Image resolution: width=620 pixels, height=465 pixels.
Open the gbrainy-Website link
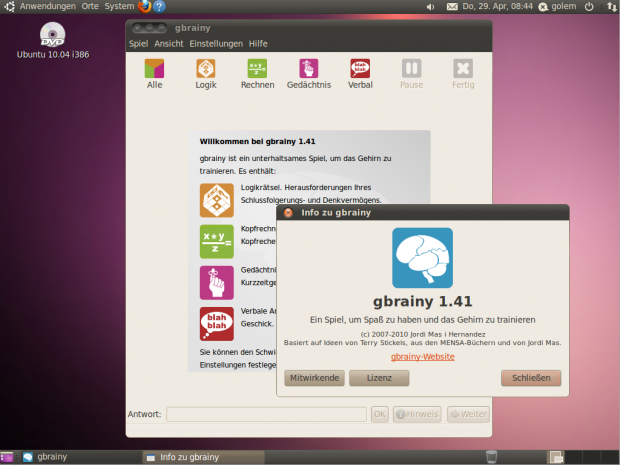coord(423,357)
